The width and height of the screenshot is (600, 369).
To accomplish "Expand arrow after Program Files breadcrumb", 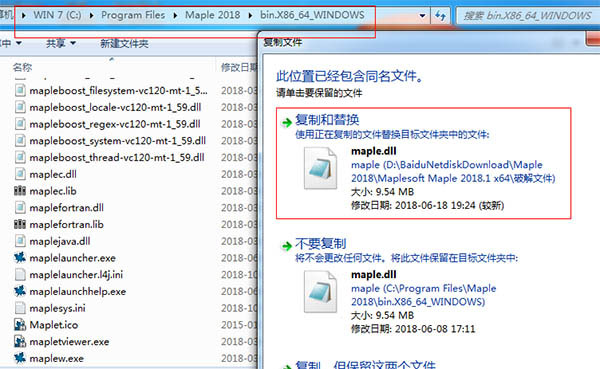I will pyautogui.click(x=175, y=15).
